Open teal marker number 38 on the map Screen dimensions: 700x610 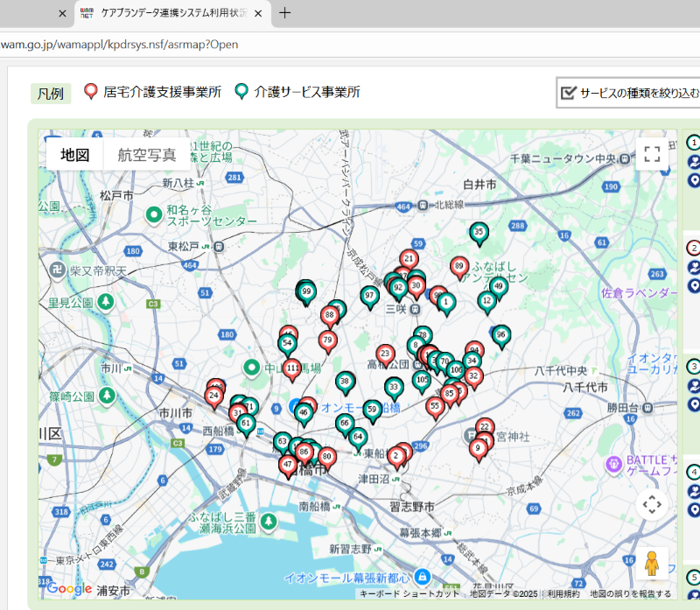(x=345, y=382)
